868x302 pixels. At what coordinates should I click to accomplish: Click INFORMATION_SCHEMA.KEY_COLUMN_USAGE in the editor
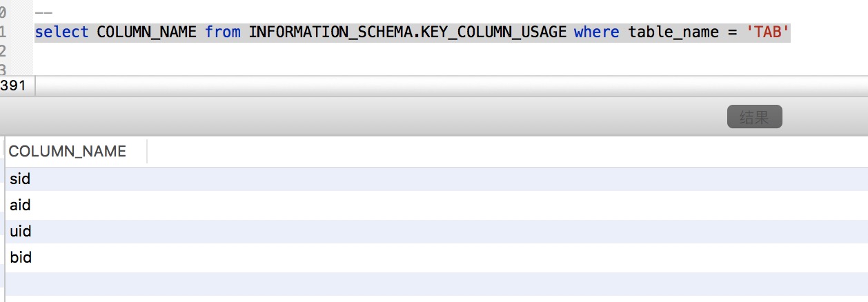tap(407, 32)
